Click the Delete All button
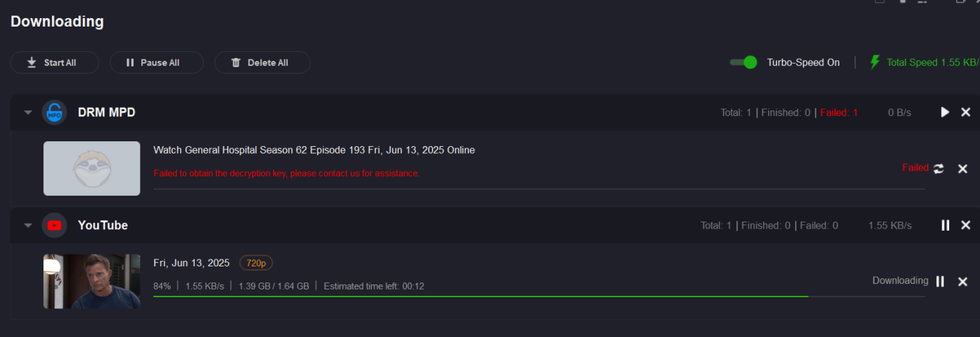980x337 pixels. 262,62
